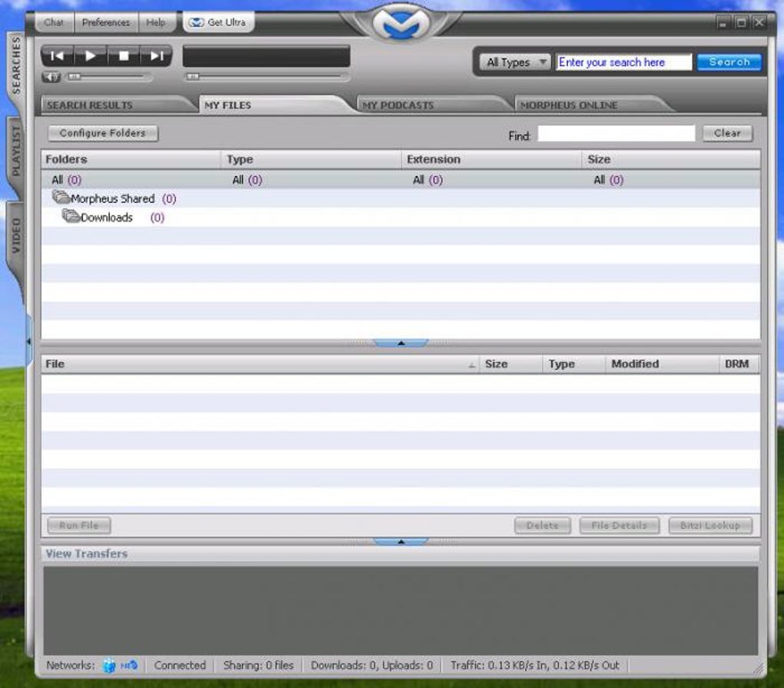Click the Downloads folder icon
Viewport: 784px width, 688px height.
[x=71, y=216]
